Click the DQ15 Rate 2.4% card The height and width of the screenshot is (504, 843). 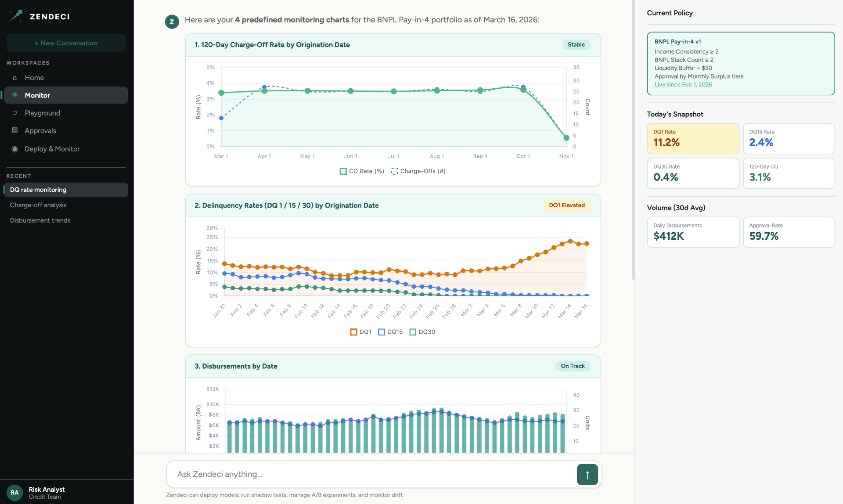pyautogui.click(x=789, y=138)
